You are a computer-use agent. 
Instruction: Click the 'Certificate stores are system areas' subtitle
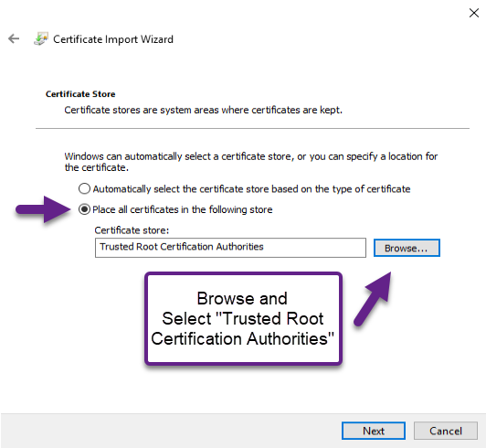pos(204,110)
